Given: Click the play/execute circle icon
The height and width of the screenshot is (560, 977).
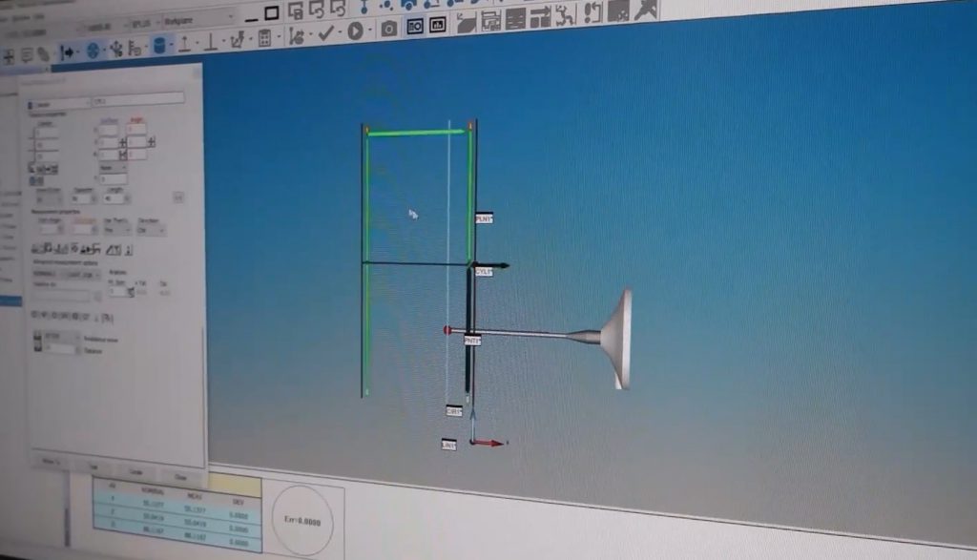Looking at the screenshot, I should [x=355, y=31].
